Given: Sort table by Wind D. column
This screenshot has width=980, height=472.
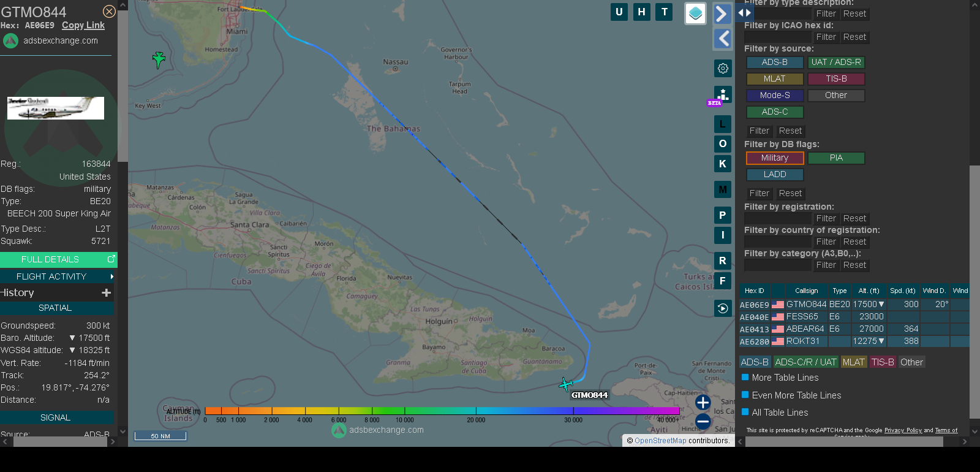Looking at the screenshot, I should click(x=935, y=291).
